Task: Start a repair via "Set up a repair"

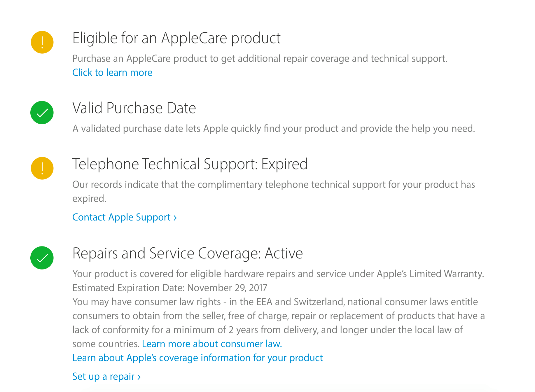Action: click(x=104, y=377)
